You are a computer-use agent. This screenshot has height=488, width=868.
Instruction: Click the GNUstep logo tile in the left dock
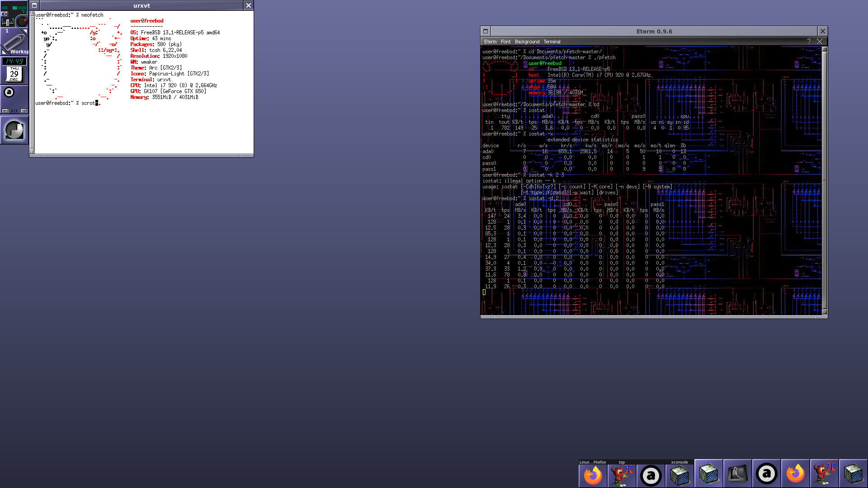tap(14, 131)
